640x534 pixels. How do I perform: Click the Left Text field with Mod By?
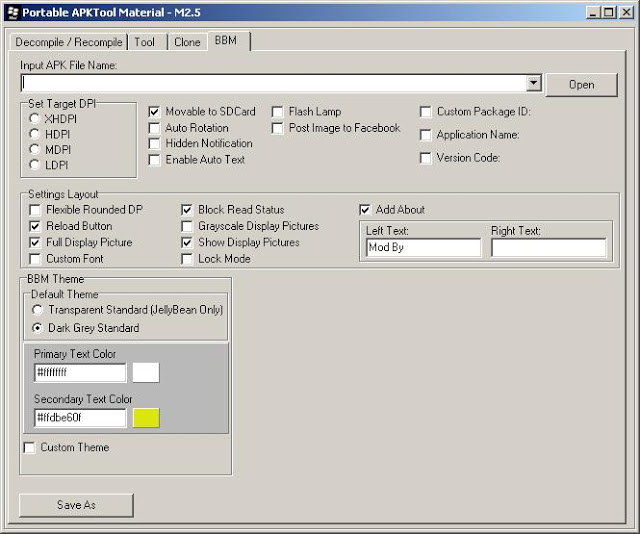click(x=423, y=247)
